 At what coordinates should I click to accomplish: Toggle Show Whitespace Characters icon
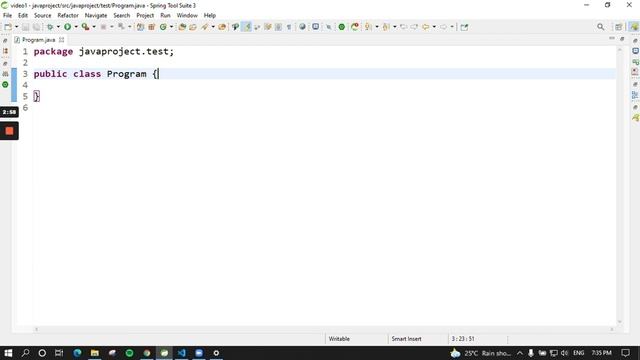(289, 27)
